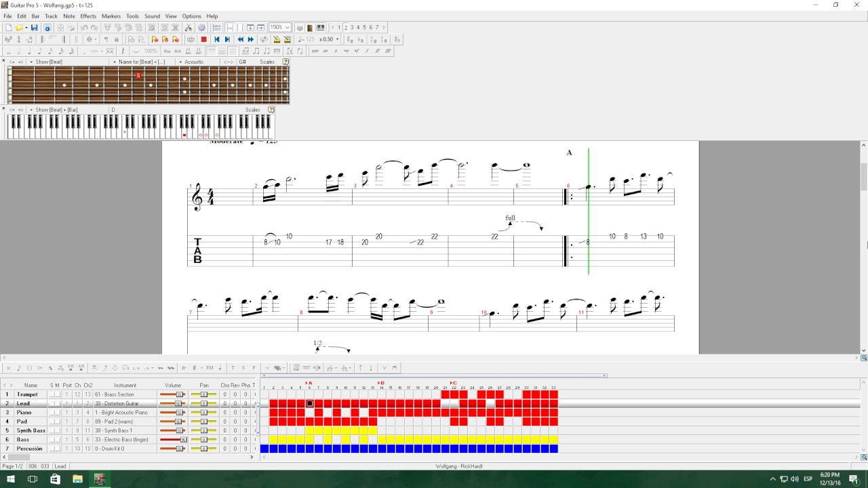The width and height of the screenshot is (868, 488).
Task: Open the Markers menu
Action: click(x=111, y=16)
